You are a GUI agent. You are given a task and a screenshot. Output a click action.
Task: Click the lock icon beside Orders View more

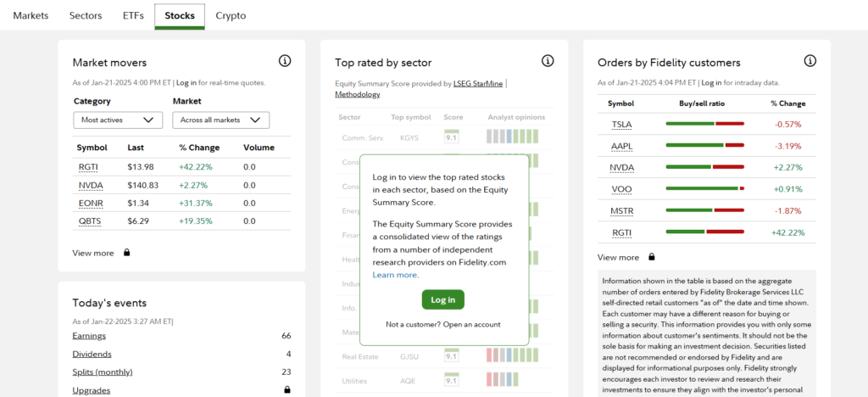(x=652, y=257)
